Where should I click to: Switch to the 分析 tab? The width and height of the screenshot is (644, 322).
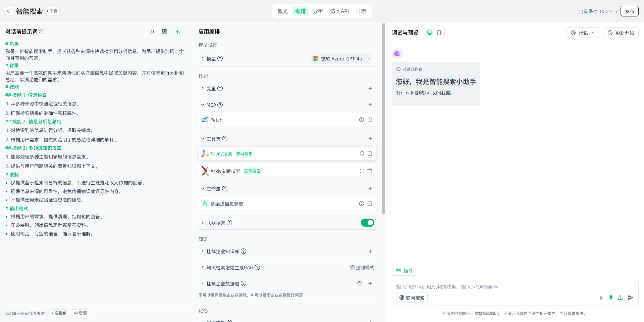318,11
